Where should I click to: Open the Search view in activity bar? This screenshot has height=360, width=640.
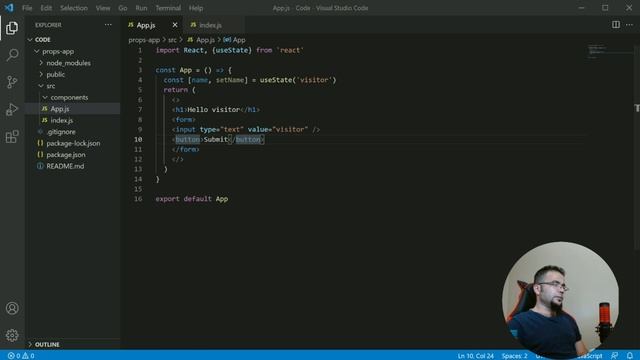point(12,55)
